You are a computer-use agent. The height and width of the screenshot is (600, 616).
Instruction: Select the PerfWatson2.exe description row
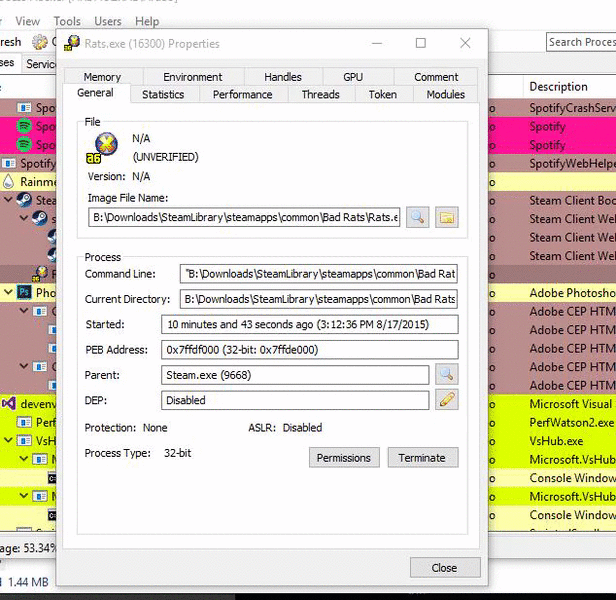point(572,422)
